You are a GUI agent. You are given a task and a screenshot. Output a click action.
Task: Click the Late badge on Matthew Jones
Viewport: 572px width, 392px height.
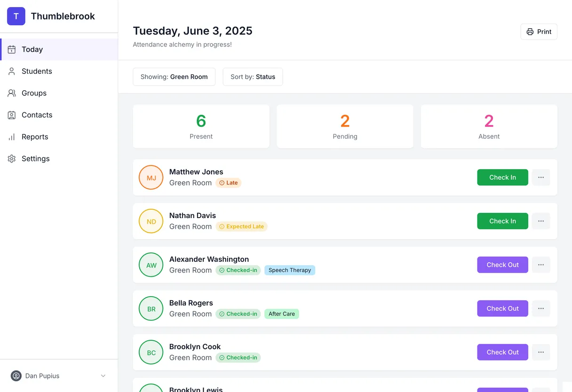click(229, 183)
